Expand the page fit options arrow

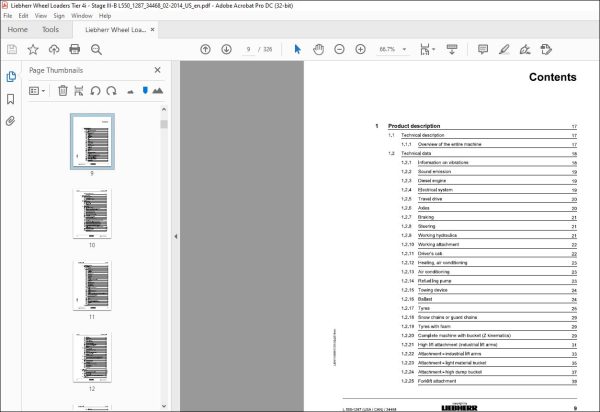tap(434, 49)
